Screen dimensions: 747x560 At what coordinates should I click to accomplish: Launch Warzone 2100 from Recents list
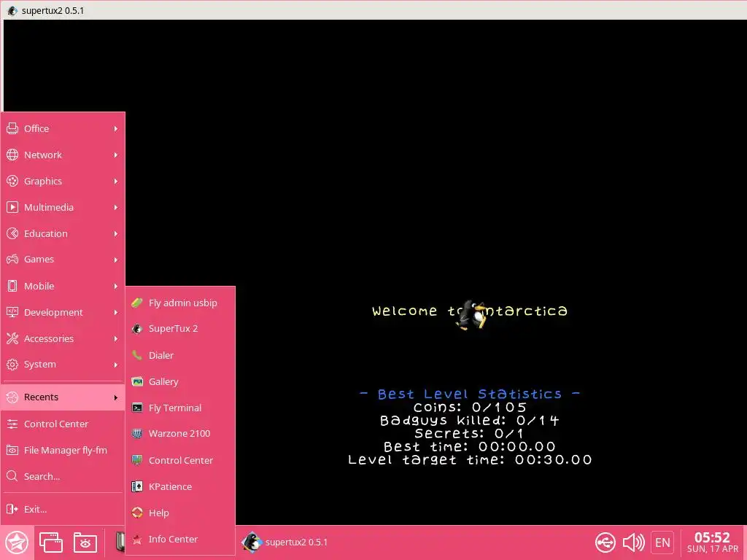click(x=180, y=433)
